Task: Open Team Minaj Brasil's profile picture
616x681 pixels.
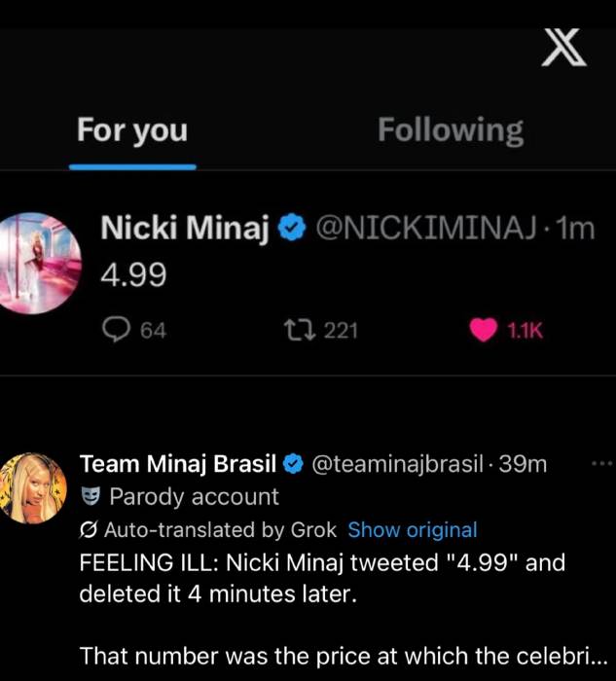Action: point(38,488)
